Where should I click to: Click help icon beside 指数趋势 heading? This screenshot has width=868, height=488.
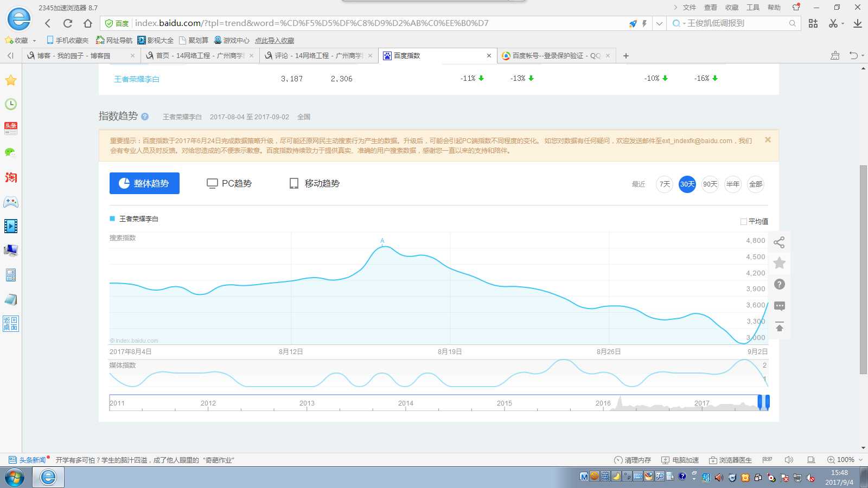(x=145, y=117)
